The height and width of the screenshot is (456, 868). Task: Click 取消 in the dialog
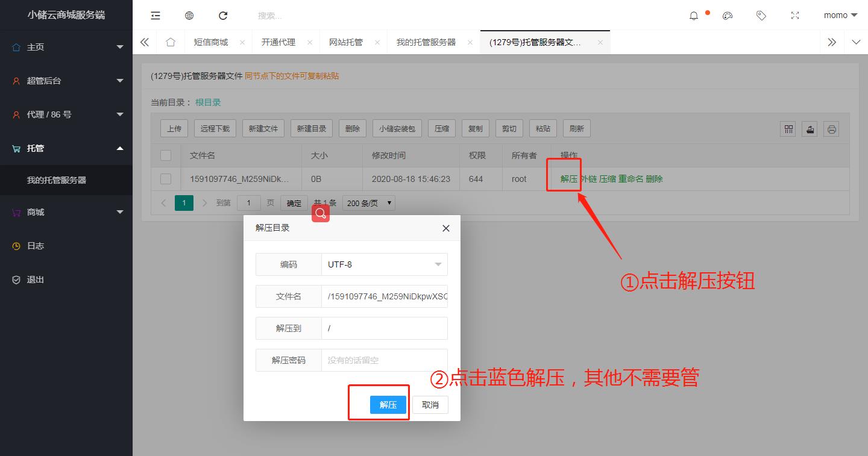[x=430, y=405]
